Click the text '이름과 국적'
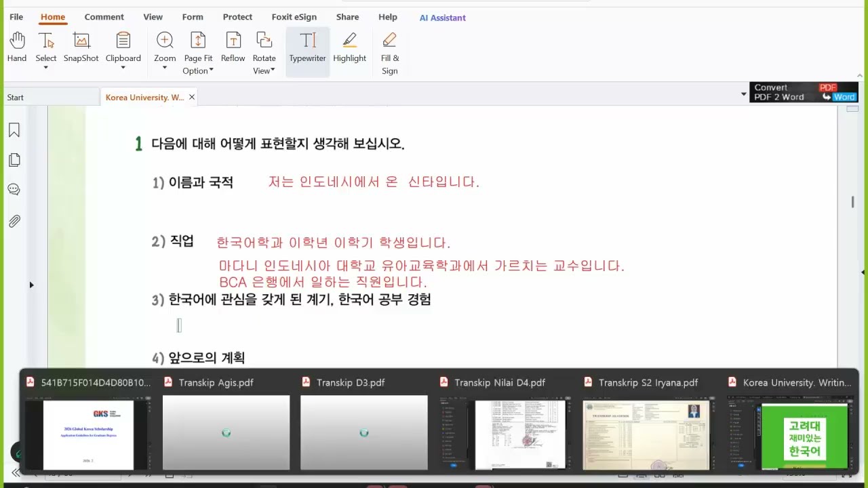This screenshot has height=488, width=868. coord(201,182)
